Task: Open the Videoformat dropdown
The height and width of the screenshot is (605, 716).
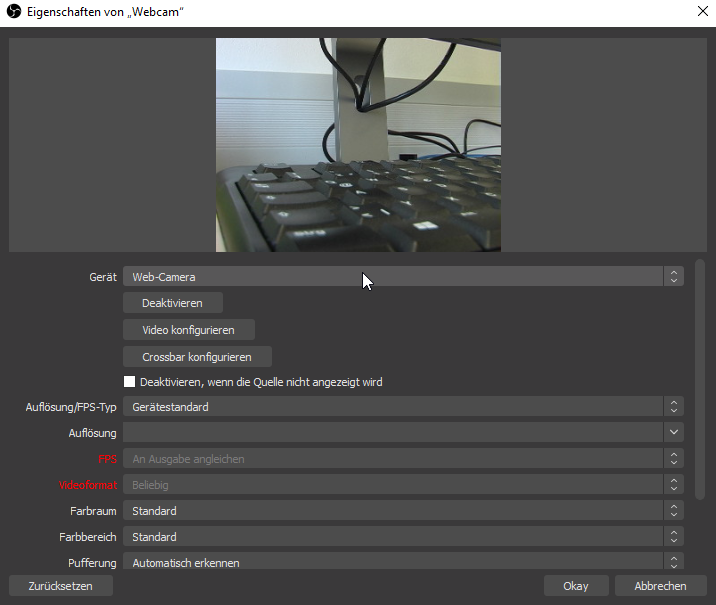Action: 402,485
